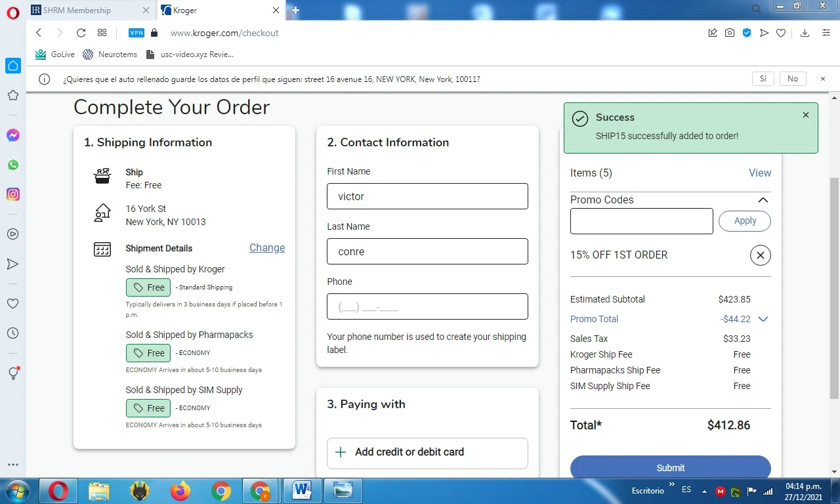Image resolution: width=840 pixels, height=504 pixels.
Task: Open the sidebar player icon
Action: [13, 234]
